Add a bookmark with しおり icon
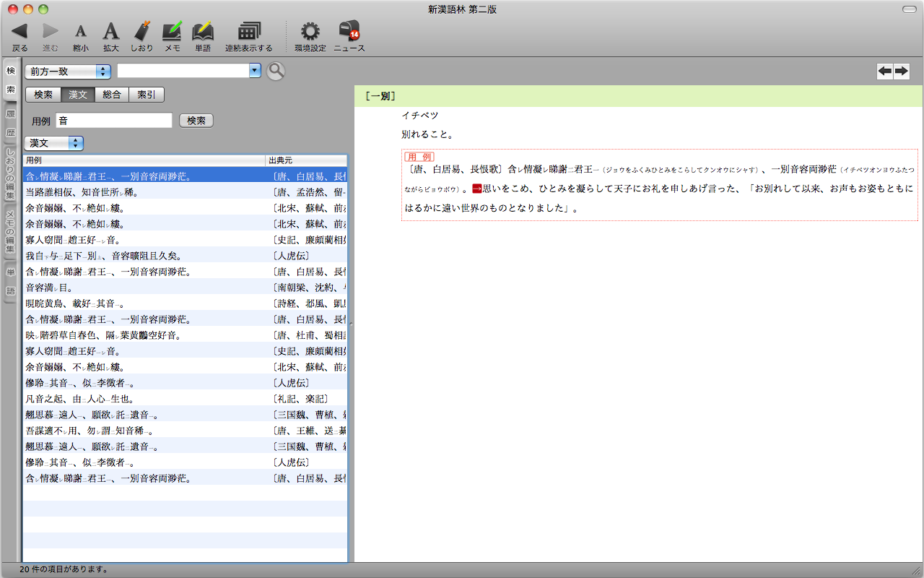Viewport: 924px width, 578px height. click(x=142, y=32)
